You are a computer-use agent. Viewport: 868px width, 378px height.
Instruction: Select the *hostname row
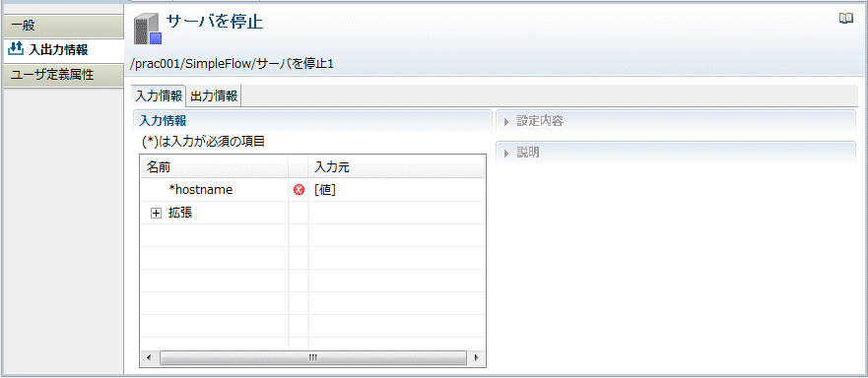point(312,190)
